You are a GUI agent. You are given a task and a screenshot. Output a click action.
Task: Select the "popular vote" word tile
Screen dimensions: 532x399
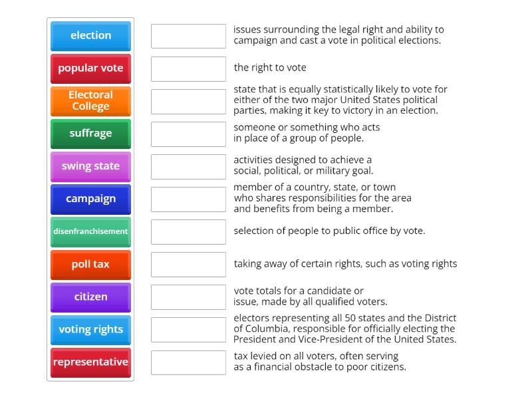(90, 68)
